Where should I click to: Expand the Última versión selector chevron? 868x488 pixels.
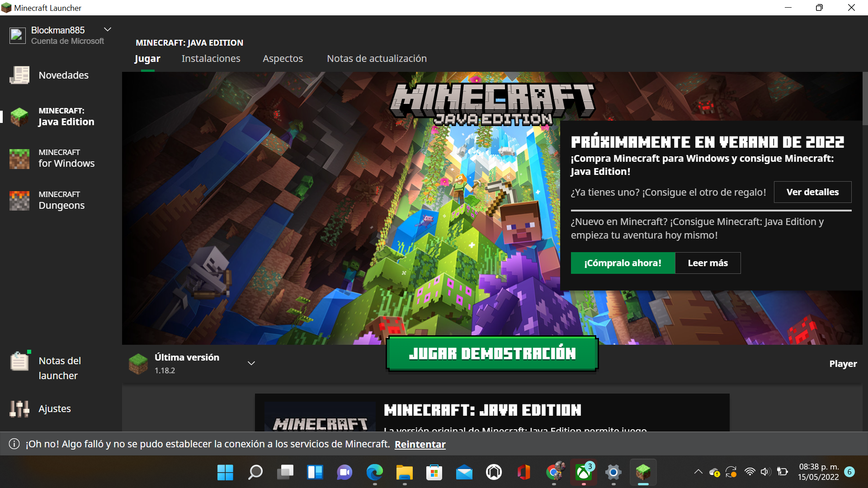click(x=251, y=363)
